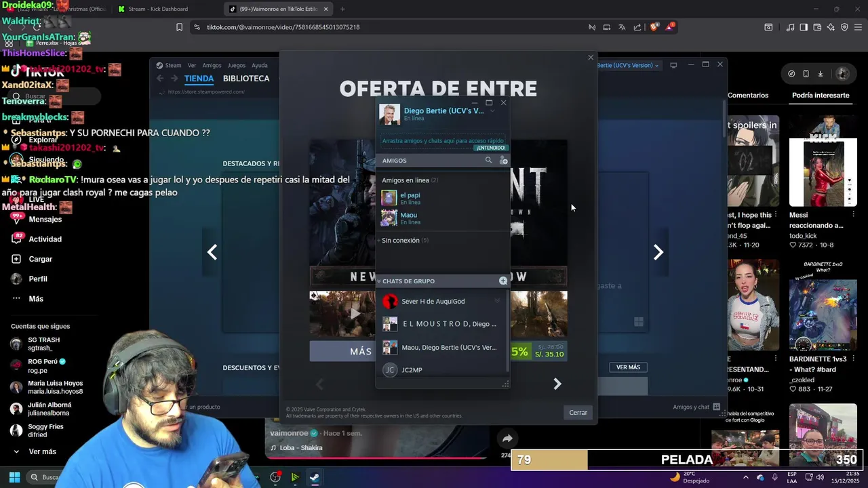
Task: Play the game trailer thumbnail in the offer
Action: click(342, 313)
